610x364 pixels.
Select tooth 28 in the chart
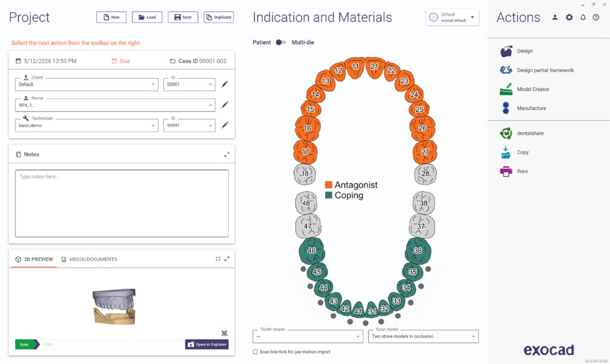[425, 173]
